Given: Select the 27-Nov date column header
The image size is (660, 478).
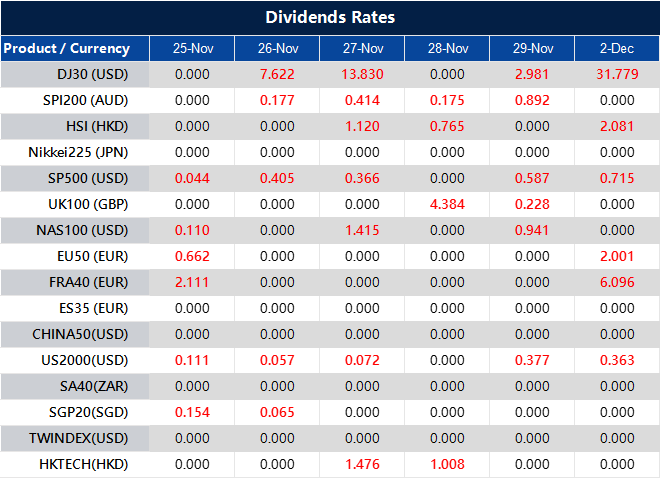Looking at the screenshot, I should pyautogui.click(x=362, y=48).
